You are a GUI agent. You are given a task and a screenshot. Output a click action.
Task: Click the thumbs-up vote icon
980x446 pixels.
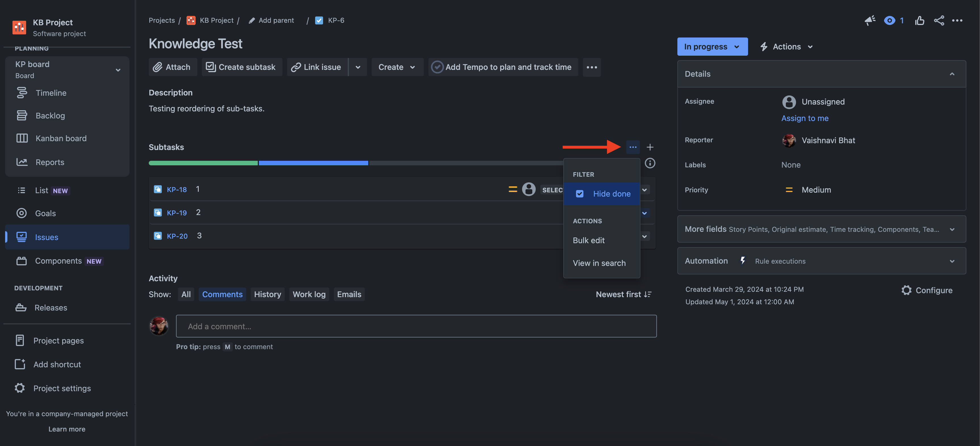click(920, 20)
